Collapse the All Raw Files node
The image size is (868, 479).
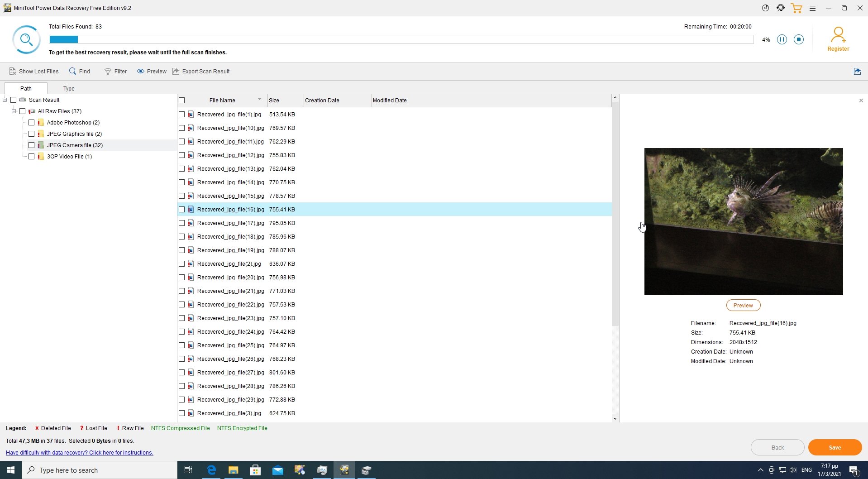click(14, 111)
